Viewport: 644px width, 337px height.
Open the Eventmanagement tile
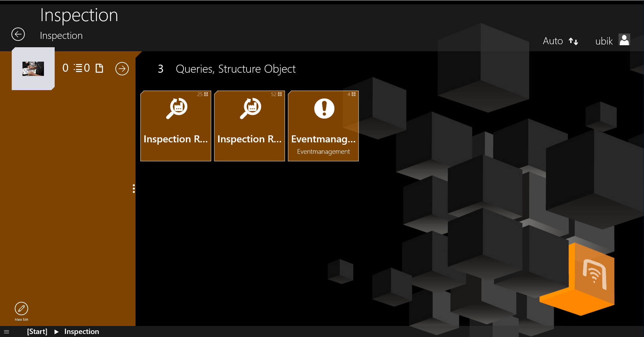tap(323, 126)
